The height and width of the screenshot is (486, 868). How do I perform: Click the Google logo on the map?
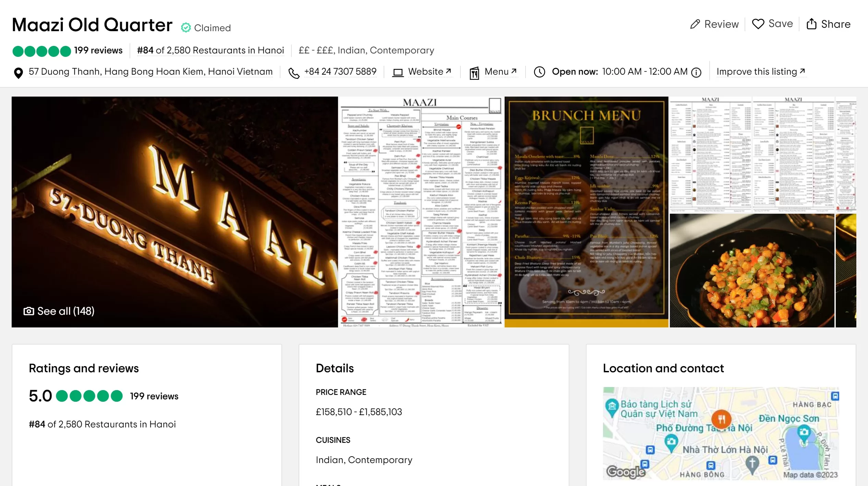pyautogui.click(x=626, y=472)
